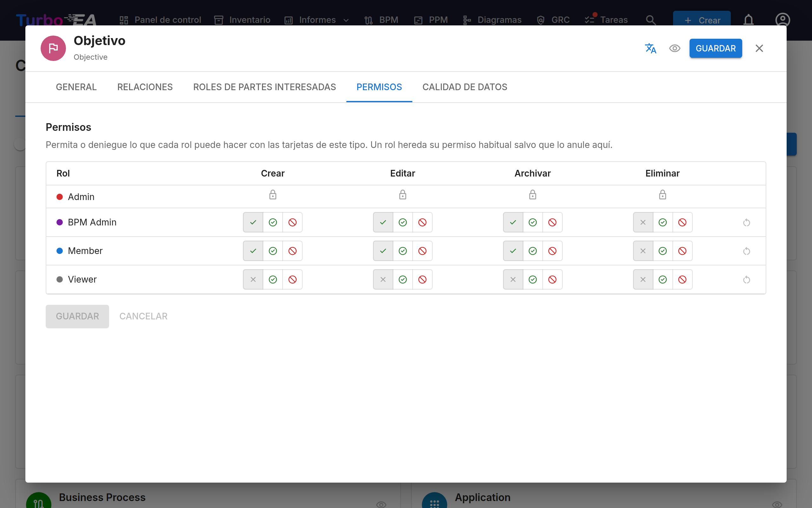Deny Eliminar for Member
The image size is (812, 508).
click(x=682, y=251)
